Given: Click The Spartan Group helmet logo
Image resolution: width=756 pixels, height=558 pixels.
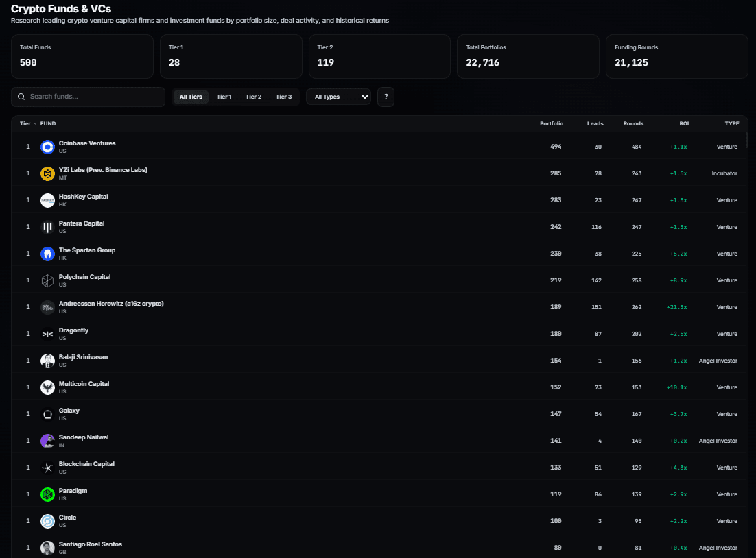Looking at the screenshot, I should [x=47, y=254].
